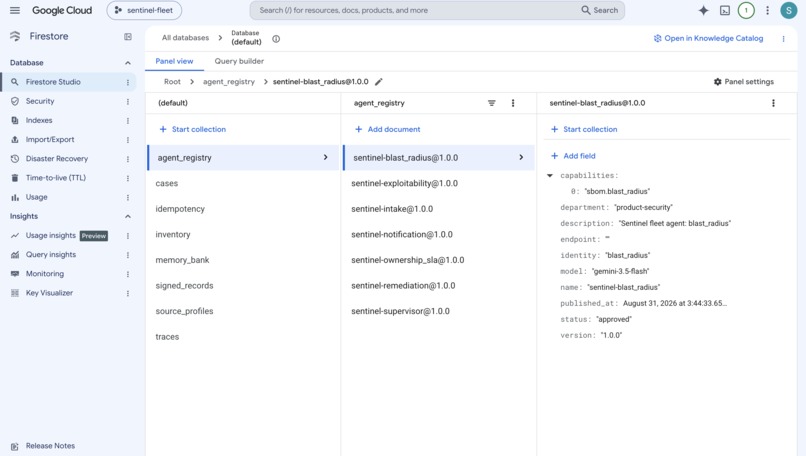This screenshot has height=456, width=806.
Task: Click Root breadcrumb in path
Action: [x=172, y=82]
